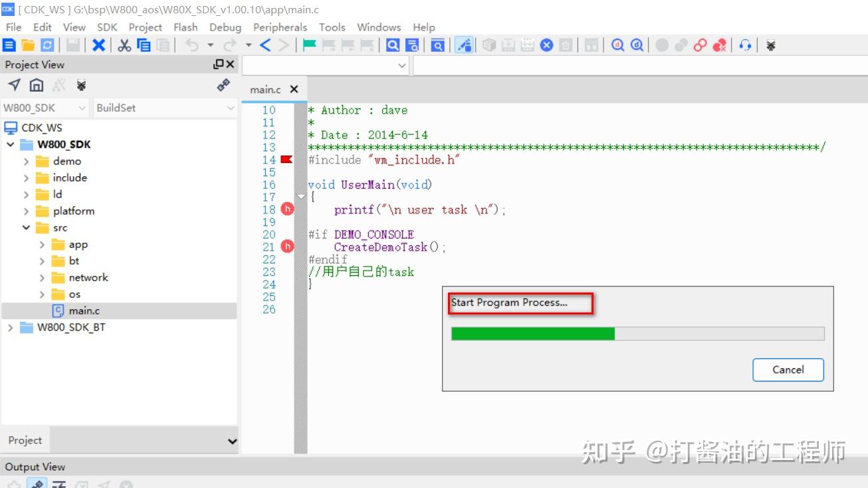Select the main.c editor tab

point(265,88)
